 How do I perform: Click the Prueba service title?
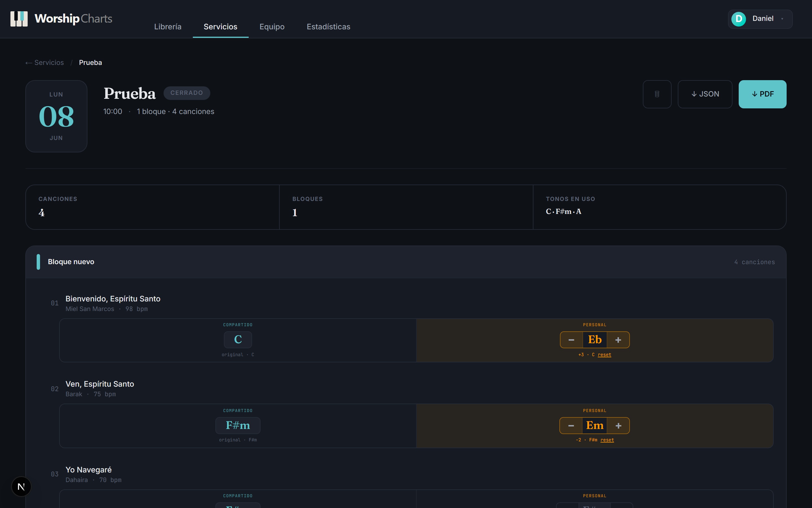click(129, 93)
